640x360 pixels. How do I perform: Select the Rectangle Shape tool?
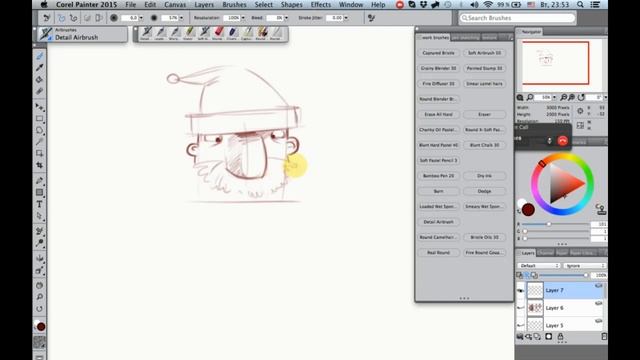point(40,192)
